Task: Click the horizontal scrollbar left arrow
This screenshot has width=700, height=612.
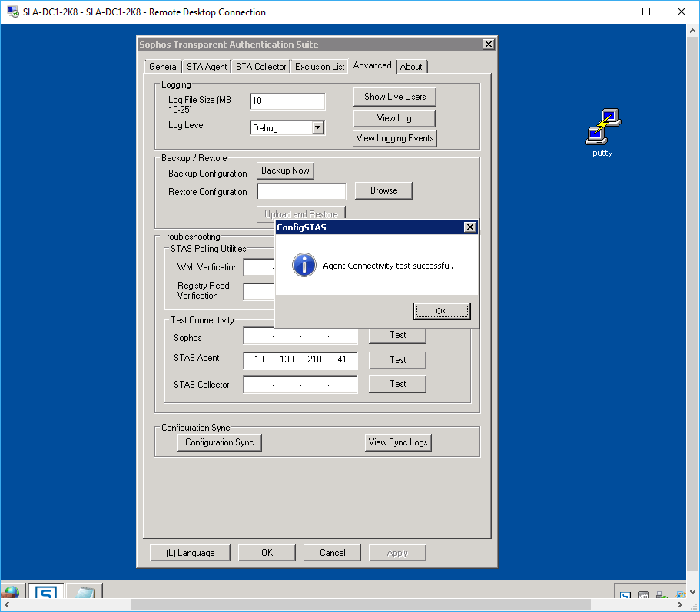Action: click(x=6, y=605)
